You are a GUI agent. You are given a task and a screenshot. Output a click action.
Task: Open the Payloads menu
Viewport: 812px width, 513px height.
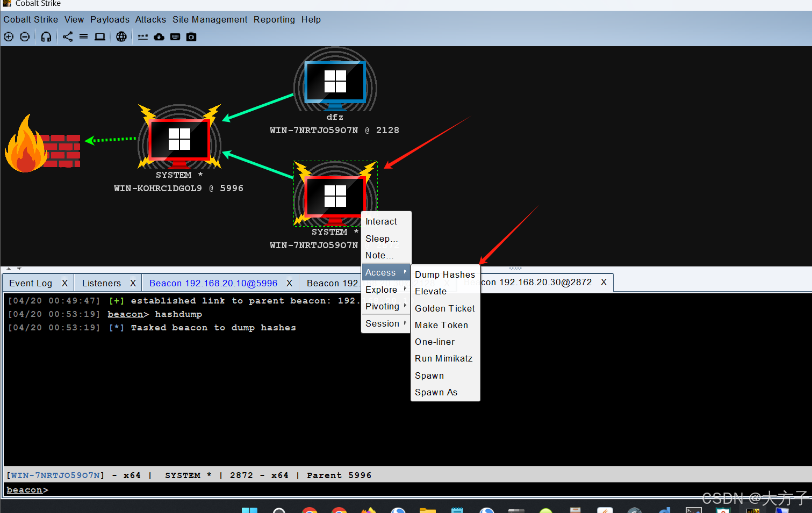tap(110, 19)
